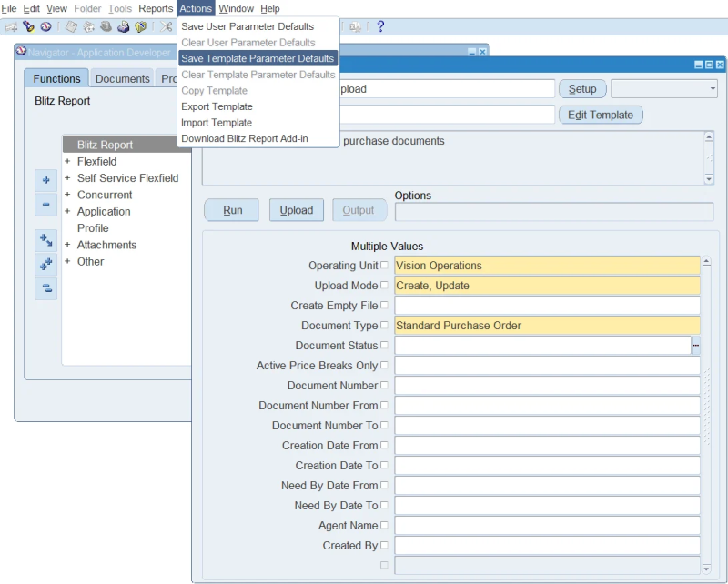Switch to Functions tab in Navigator

click(56, 78)
